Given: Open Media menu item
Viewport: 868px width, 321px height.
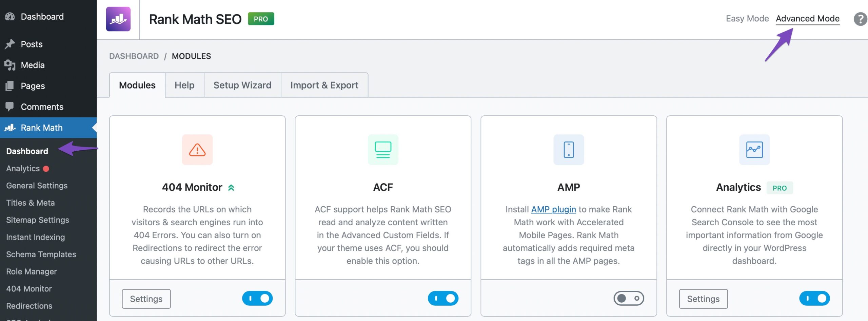Looking at the screenshot, I should click(x=48, y=65).
